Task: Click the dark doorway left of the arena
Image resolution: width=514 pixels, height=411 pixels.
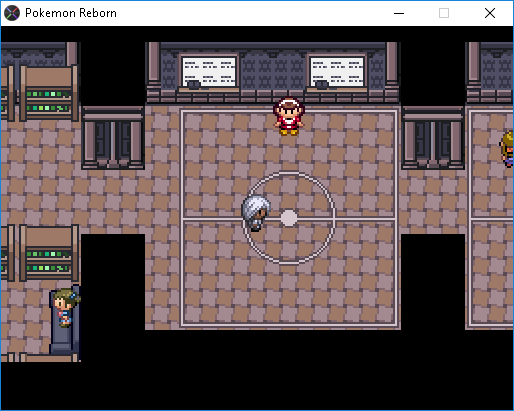Action: (x=113, y=138)
